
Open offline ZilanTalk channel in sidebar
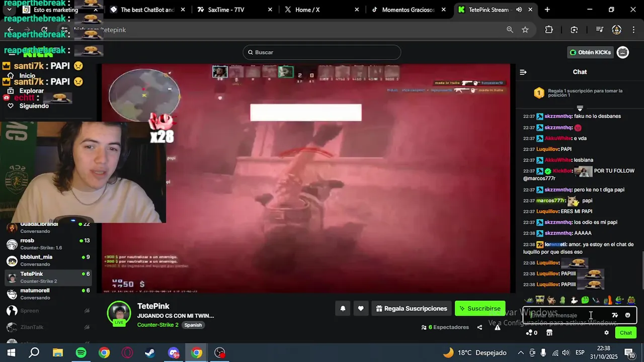(48, 327)
